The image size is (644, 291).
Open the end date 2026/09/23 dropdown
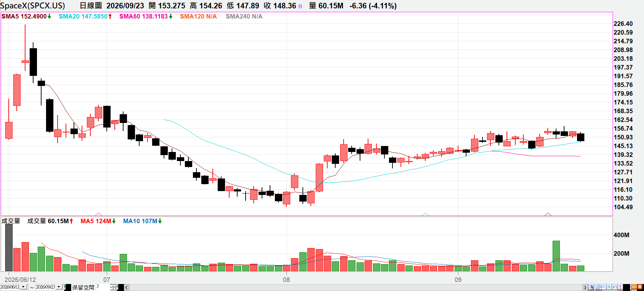coord(59,287)
